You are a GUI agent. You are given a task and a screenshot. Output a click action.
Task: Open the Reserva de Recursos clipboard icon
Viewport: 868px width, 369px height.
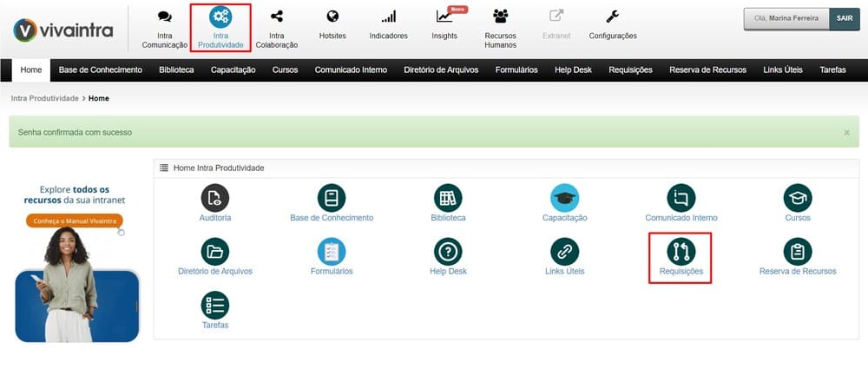coord(797,252)
